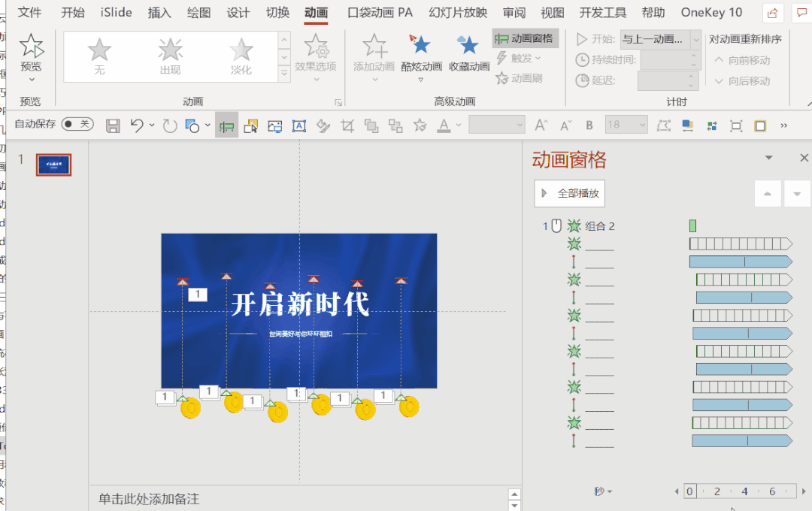812x511 pixels.
Task: Expand the animation gallery more arrow
Action: click(283, 74)
